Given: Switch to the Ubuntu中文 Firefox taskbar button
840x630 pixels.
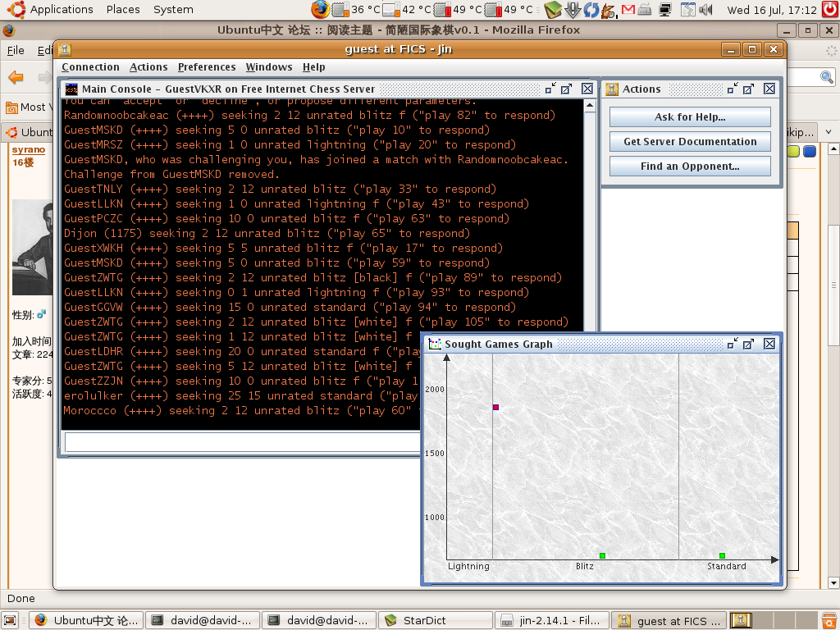Looking at the screenshot, I should [x=86, y=620].
